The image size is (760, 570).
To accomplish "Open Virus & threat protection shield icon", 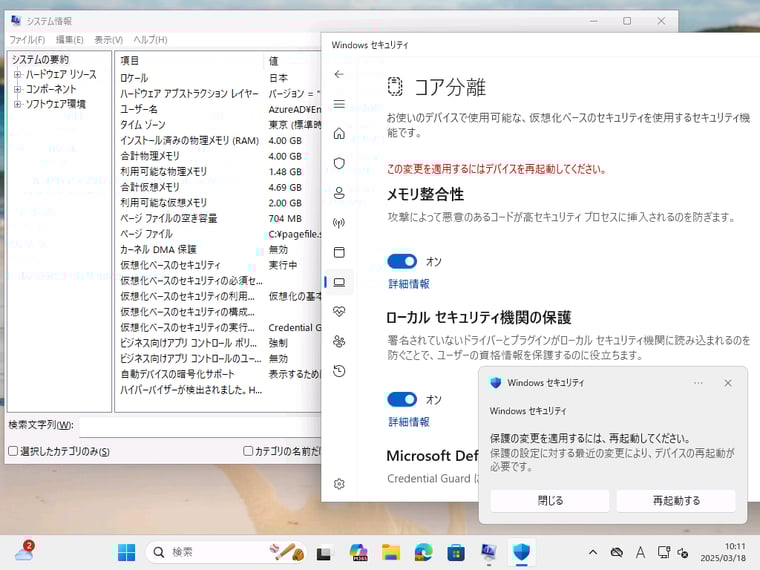I will (x=339, y=163).
